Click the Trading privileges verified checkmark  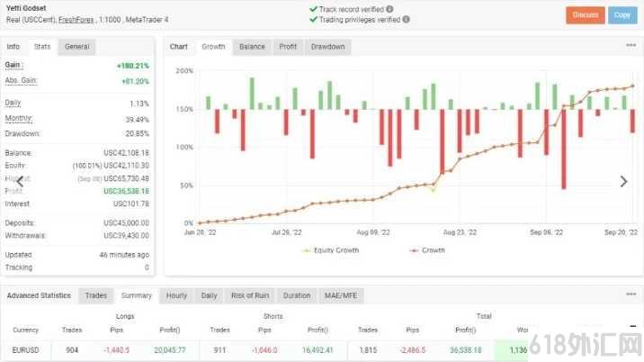click(313, 19)
